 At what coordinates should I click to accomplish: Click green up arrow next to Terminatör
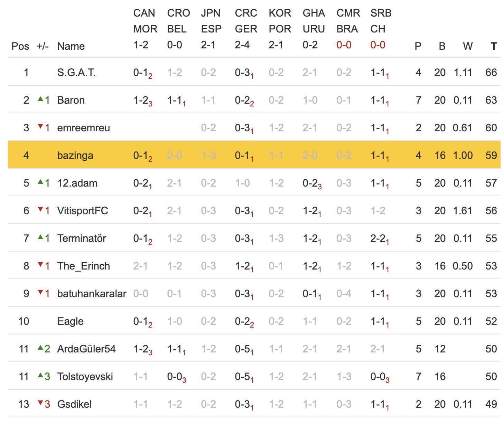(x=40, y=237)
